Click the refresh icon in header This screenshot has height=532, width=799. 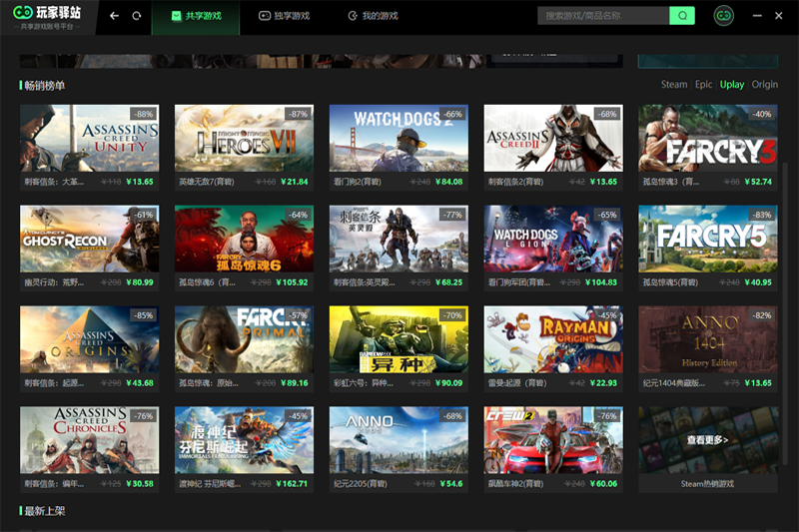137,16
